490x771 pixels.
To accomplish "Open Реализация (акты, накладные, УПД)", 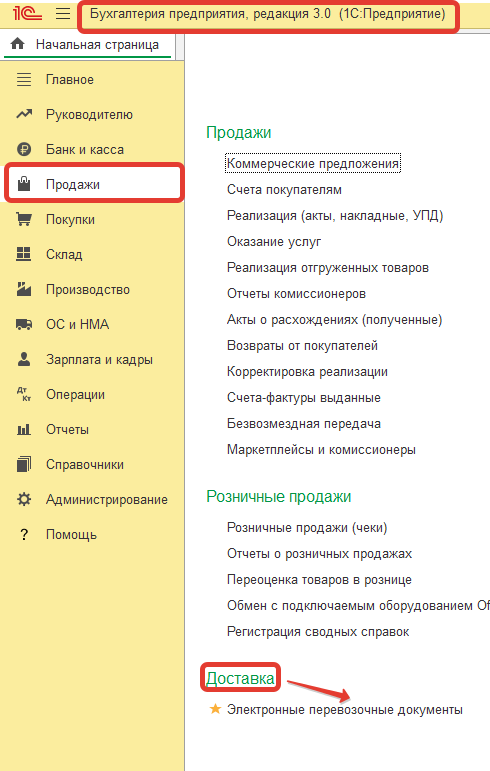I will pyautogui.click(x=335, y=215).
